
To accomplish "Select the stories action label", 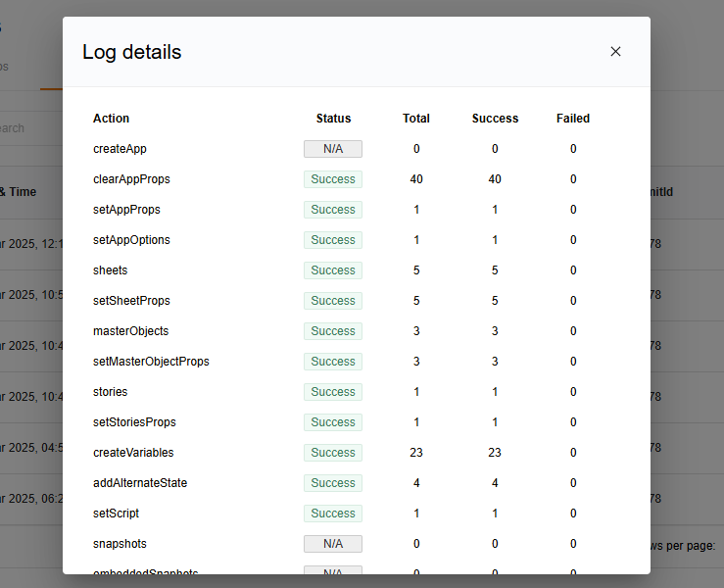I will [110, 392].
